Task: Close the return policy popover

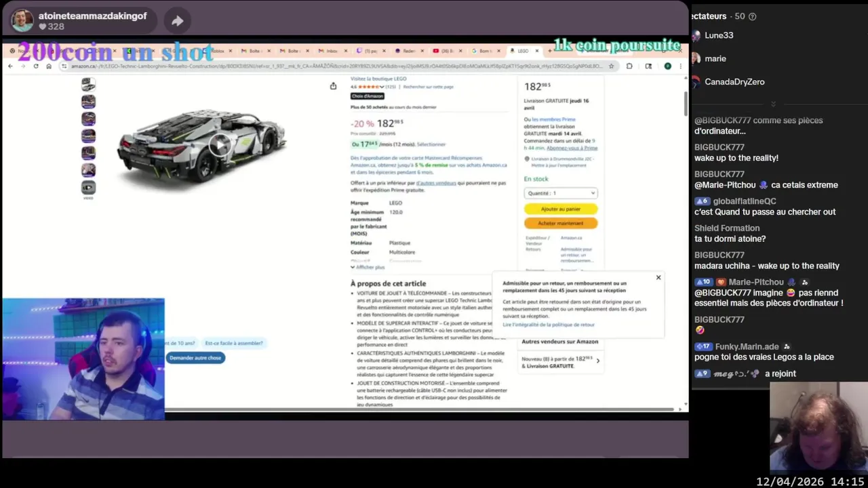Action: click(658, 277)
